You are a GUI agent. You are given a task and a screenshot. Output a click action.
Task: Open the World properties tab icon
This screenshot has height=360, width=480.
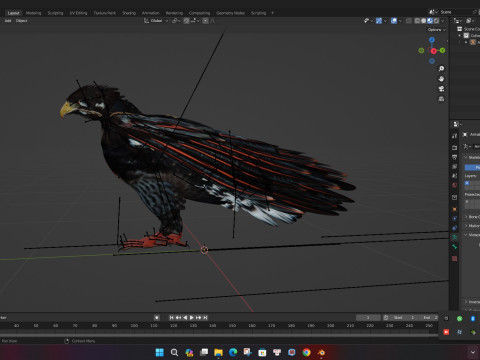coord(455,185)
